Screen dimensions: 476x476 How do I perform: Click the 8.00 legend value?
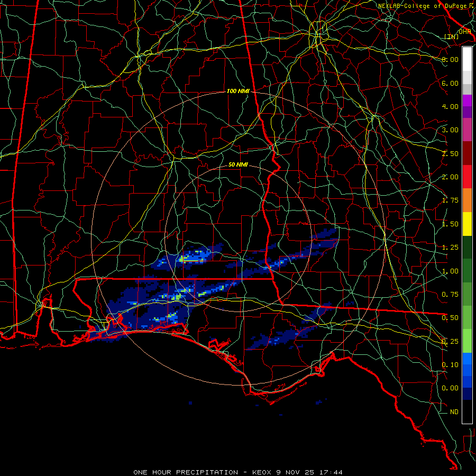(x=450, y=59)
